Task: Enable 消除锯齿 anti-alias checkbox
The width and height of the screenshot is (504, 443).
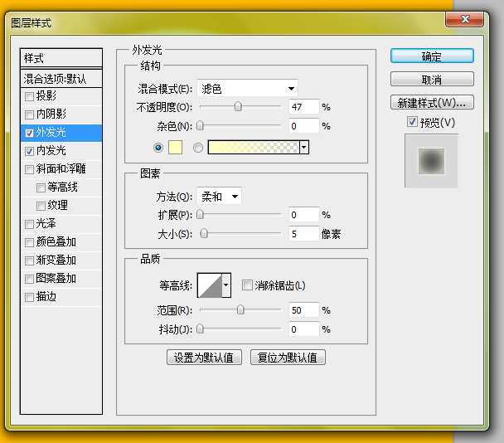Action: [247, 285]
